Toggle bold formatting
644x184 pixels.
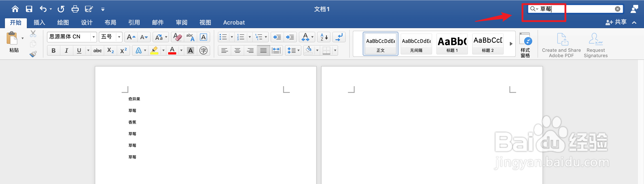click(x=53, y=51)
